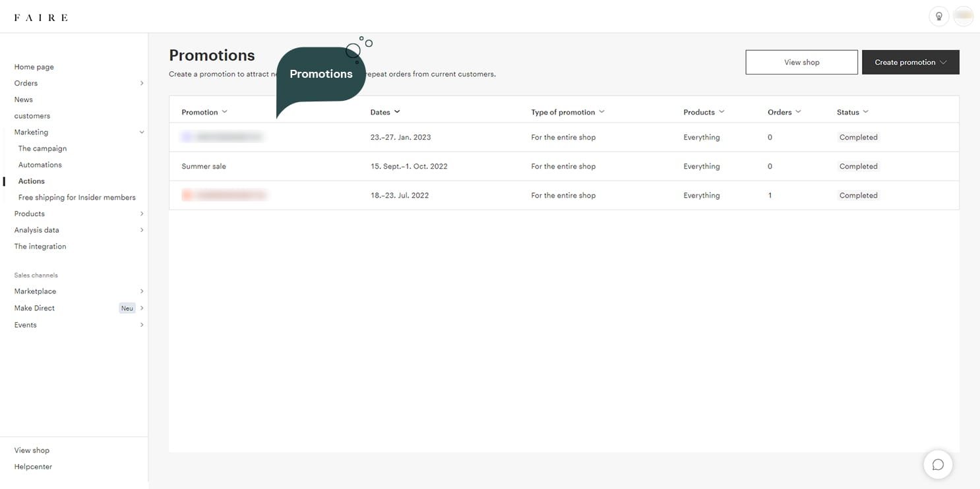Open the Summer sale promotion row
This screenshot has width=980, height=489.
[204, 167]
